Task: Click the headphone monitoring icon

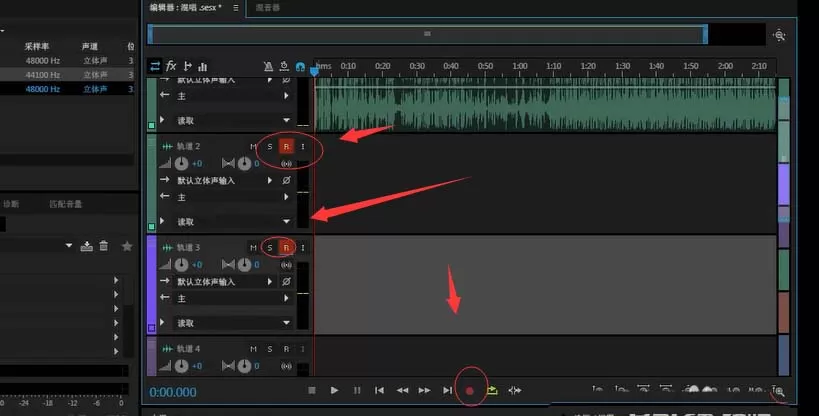Action: (x=300, y=66)
